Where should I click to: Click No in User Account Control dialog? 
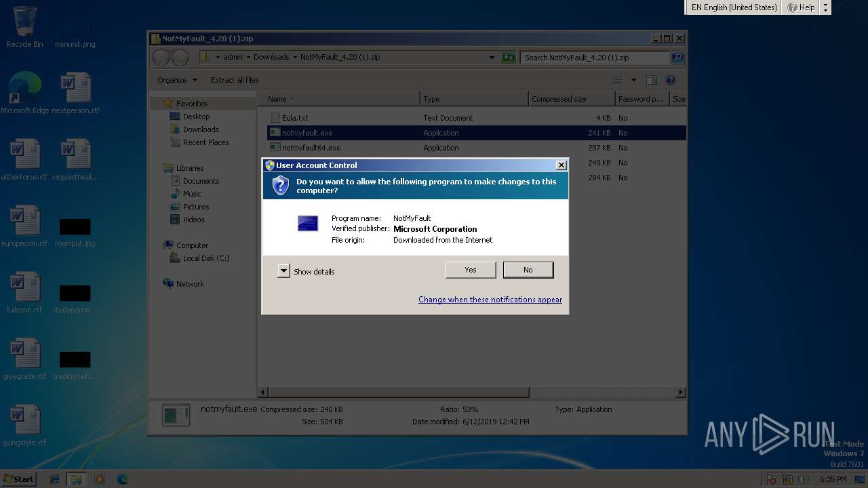click(528, 270)
